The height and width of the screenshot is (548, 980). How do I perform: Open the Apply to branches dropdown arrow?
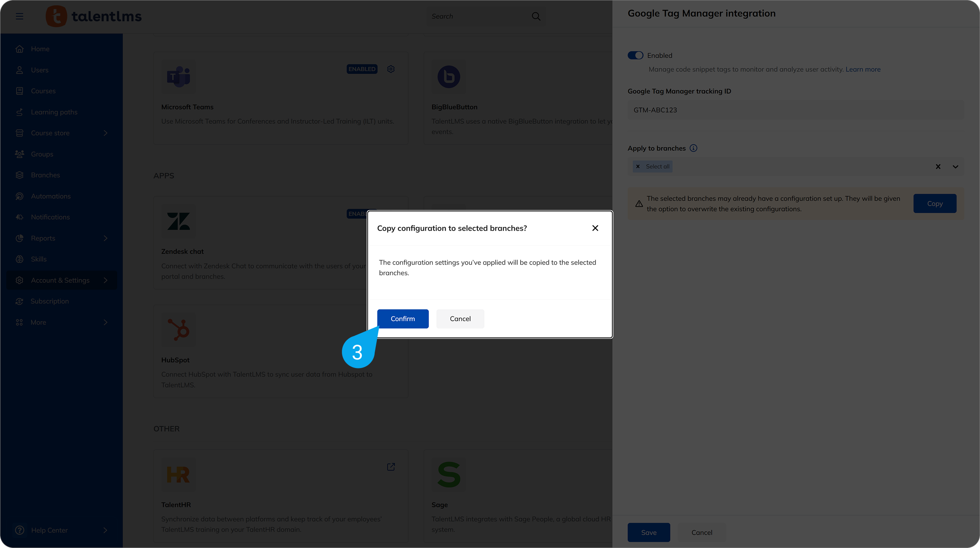click(x=955, y=166)
